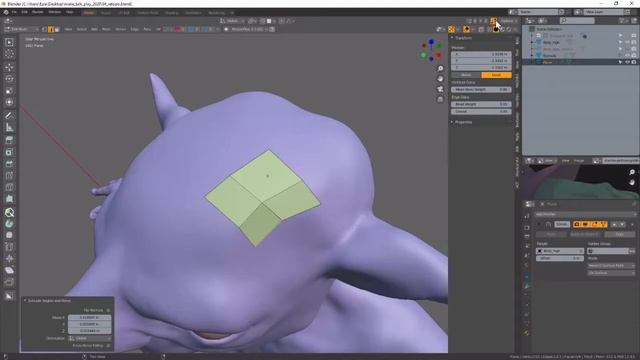Click the orange Local orientation button
Screen dimensions: 640x360
coord(496,75)
